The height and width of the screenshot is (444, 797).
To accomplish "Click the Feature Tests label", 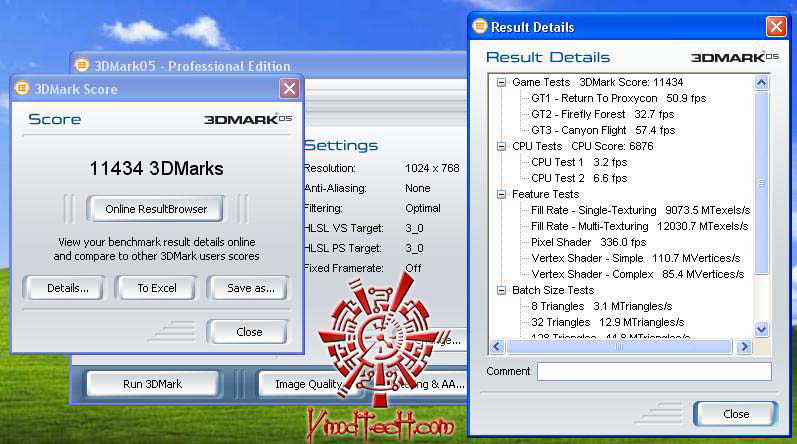I will click(x=545, y=194).
